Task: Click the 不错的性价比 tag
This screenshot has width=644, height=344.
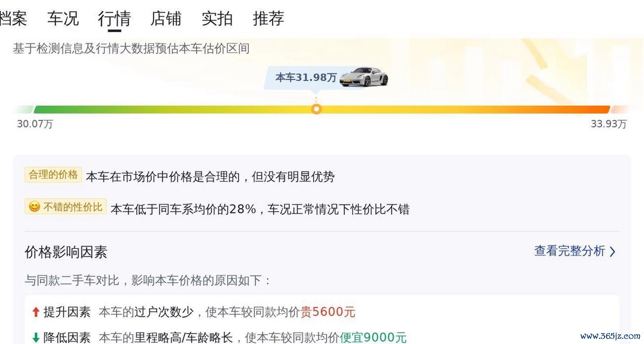Action: 65,207
